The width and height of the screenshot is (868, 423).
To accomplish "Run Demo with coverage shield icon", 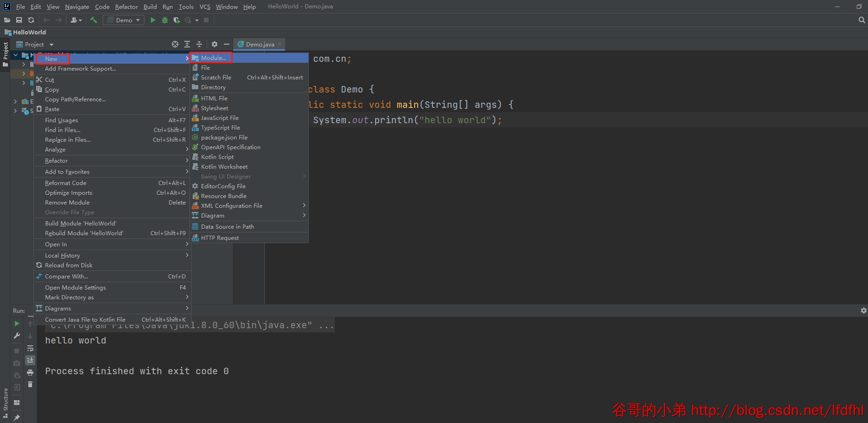I will point(176,20).
